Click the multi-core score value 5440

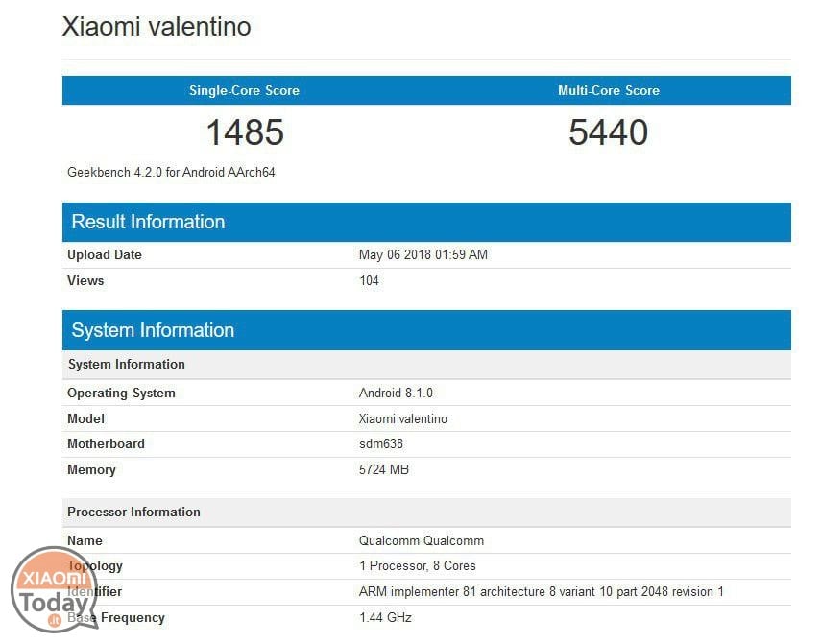[609, 131]
